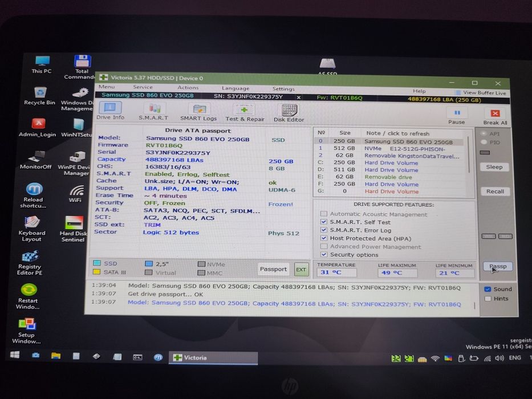Select drive 1 NVMe E12-512G-PHISON row
This screenshot has height=399, width=532.
click(x=389, y=149)
